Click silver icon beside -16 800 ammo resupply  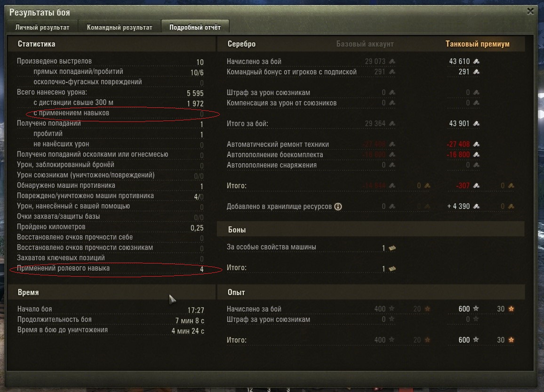point(476,155)
